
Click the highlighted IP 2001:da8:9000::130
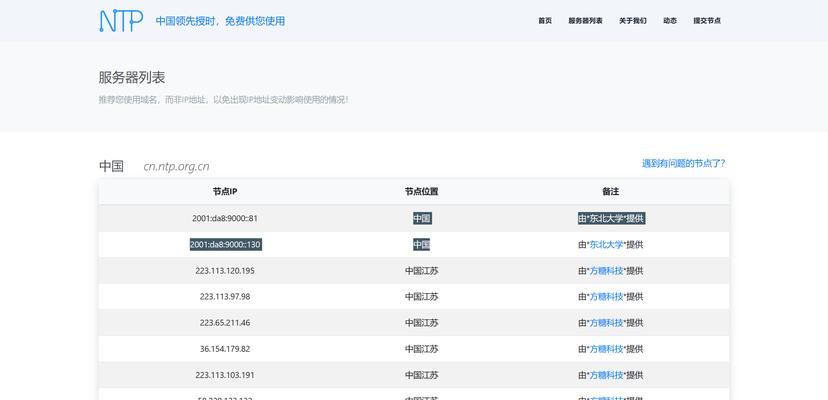click(x=225, y=245)
